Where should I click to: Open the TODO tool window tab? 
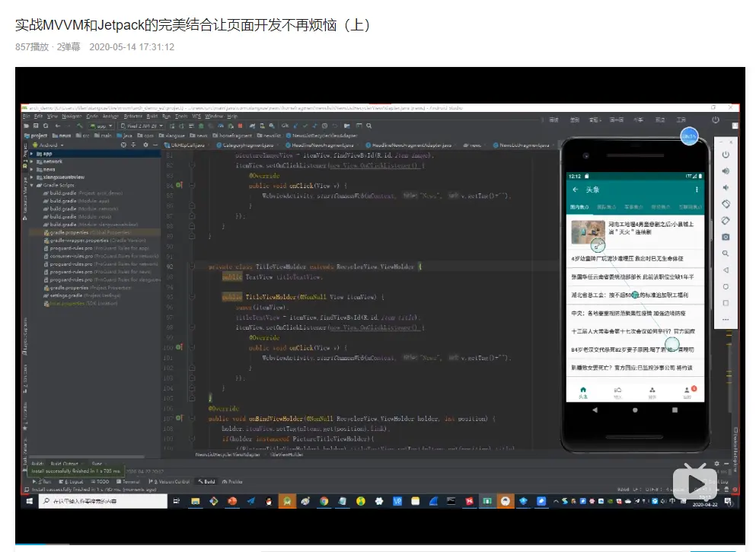point(99,482)
